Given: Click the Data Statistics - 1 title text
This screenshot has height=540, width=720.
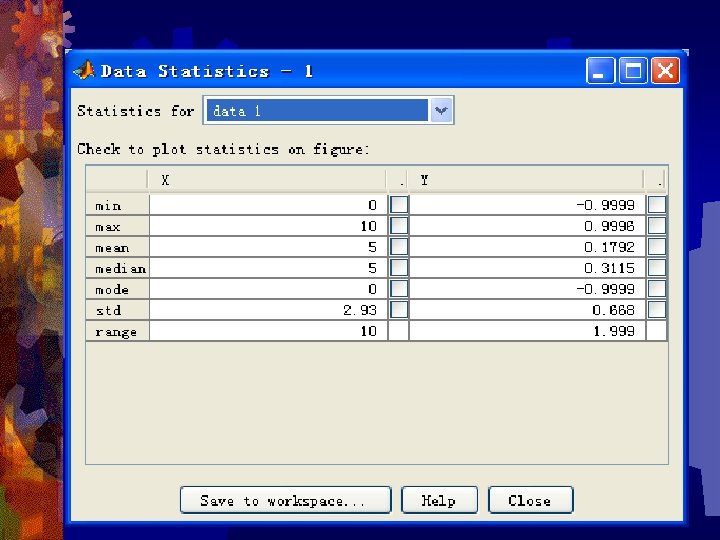Looking at the screenshot, I should [207, 71].
